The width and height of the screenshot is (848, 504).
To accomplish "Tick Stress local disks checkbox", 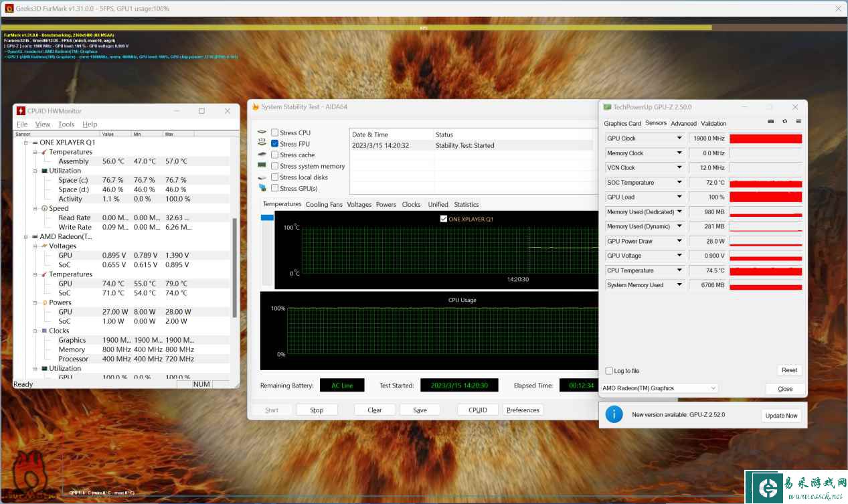I will click(274, 177).
